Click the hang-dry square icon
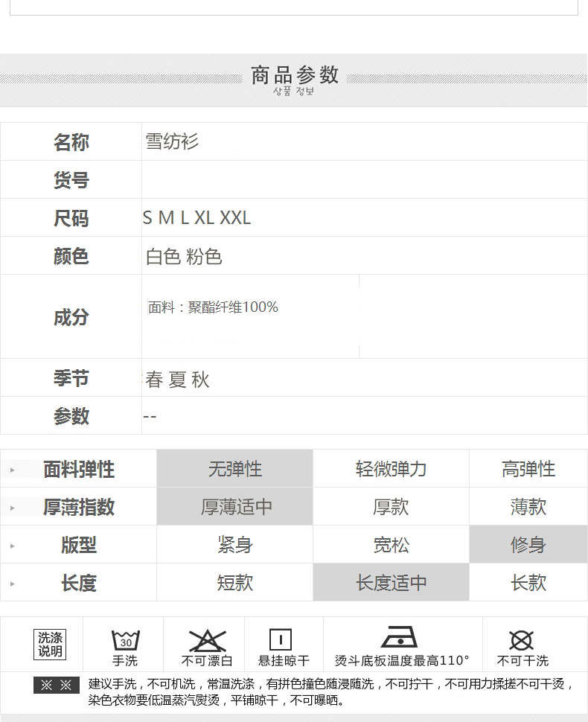This screenshot has width=588, height=722. pos(280,640)
